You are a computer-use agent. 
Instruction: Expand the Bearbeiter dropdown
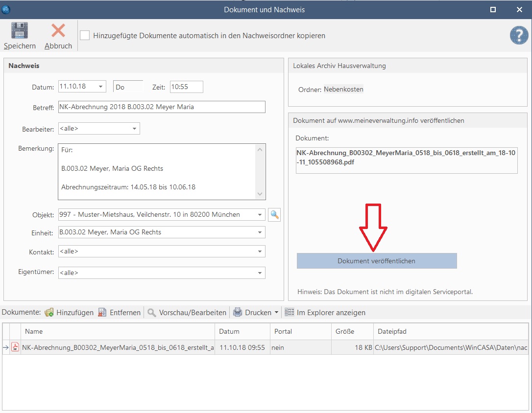click(x=134, y=129)
